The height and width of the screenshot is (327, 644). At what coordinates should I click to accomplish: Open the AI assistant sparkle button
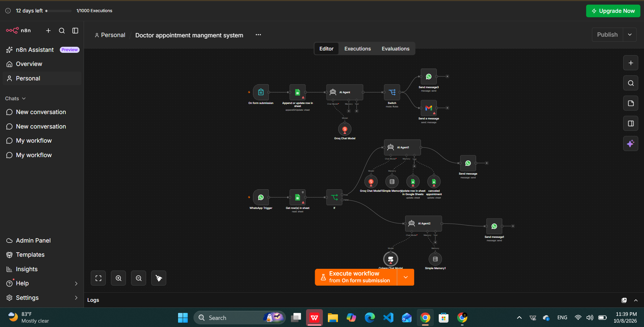pos(631,144)
